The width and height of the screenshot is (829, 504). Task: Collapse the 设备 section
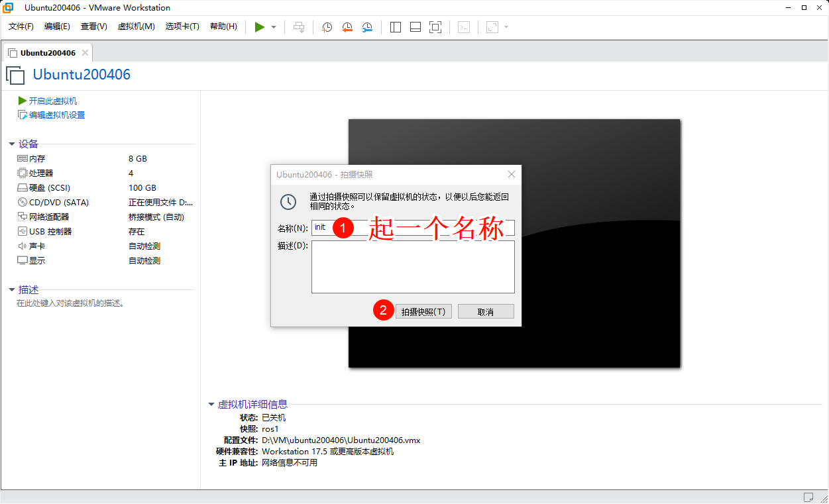12,144
